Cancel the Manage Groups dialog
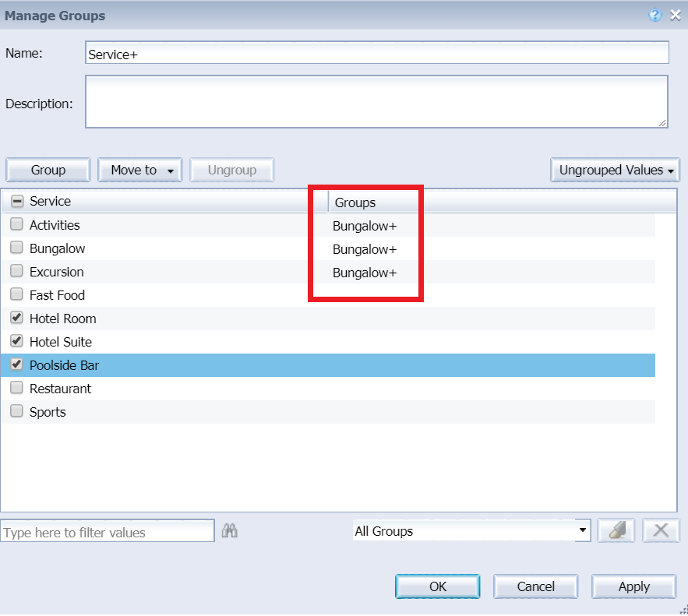The image size is (688, 616). (535, 586)
